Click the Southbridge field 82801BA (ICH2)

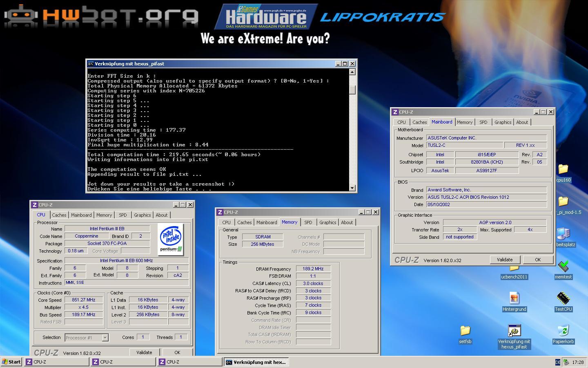(487, 162)
